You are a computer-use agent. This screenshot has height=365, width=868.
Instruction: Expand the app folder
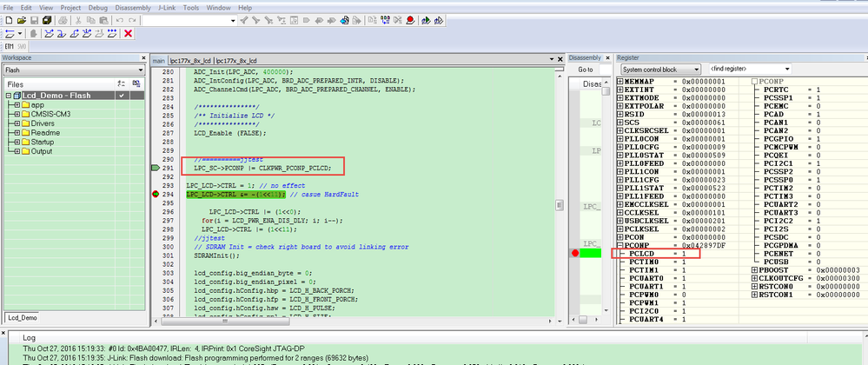click(17, 104)
